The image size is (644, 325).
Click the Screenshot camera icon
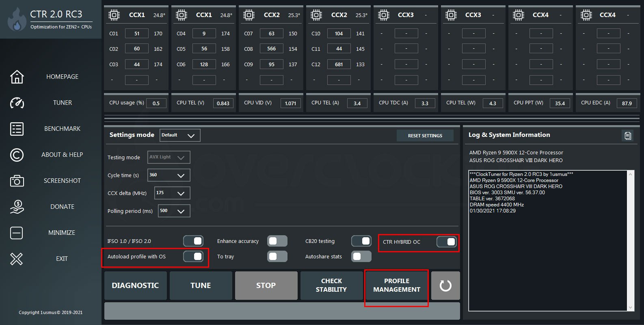17,181
